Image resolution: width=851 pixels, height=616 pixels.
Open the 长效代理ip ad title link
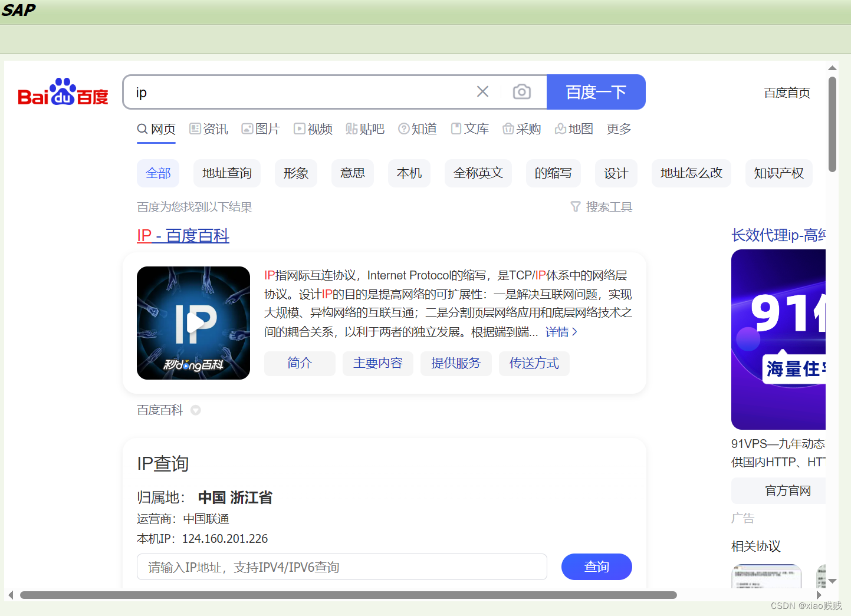click(778, 235)
